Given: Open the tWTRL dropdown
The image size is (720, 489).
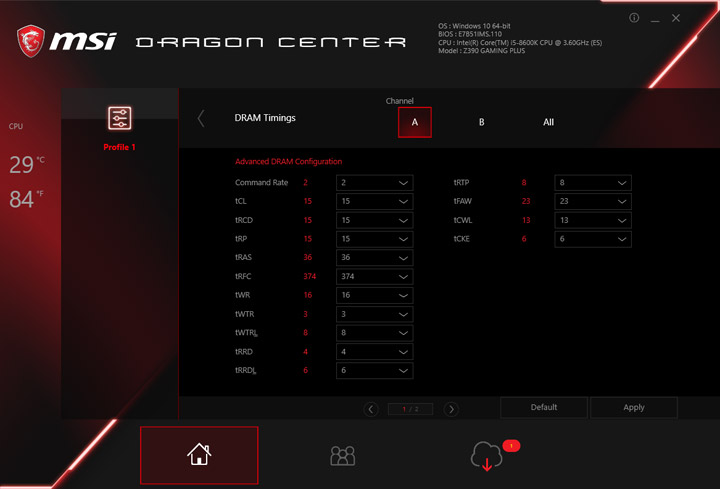Looking at the screenshot, I should tap(374, 333).
